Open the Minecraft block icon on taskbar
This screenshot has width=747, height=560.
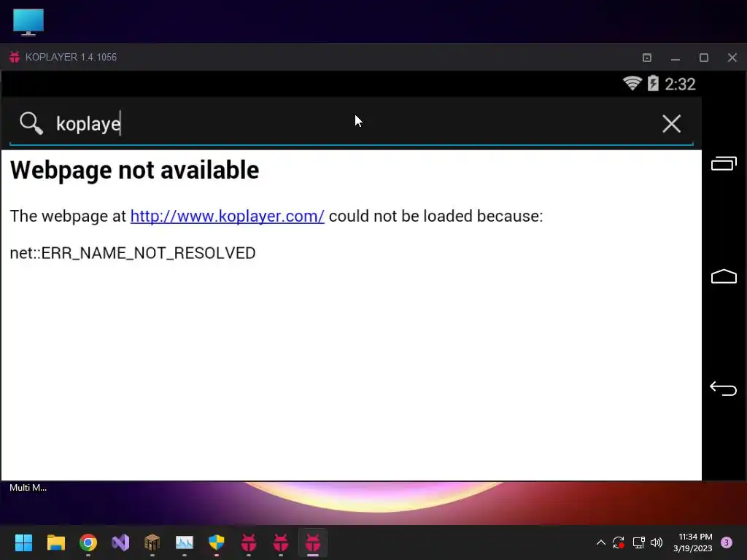[x=152, y=542]
